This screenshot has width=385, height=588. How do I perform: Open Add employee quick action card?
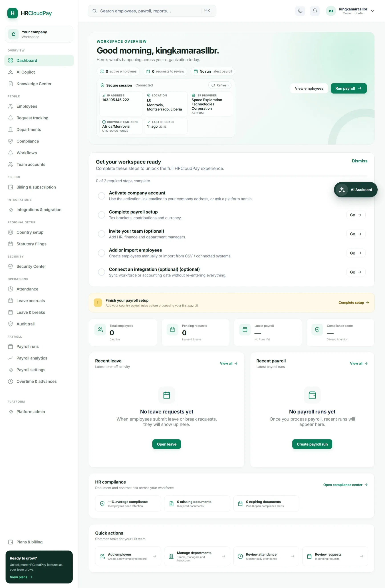(x=128, y=556)
